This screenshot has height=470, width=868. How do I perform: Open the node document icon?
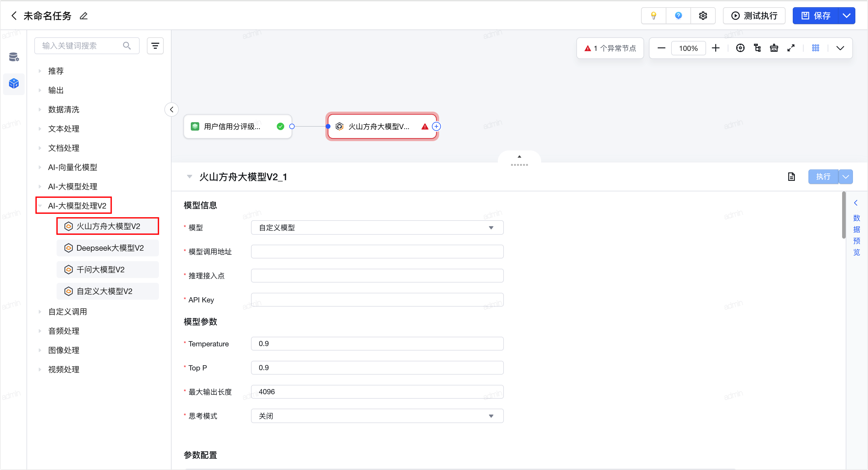792,177
